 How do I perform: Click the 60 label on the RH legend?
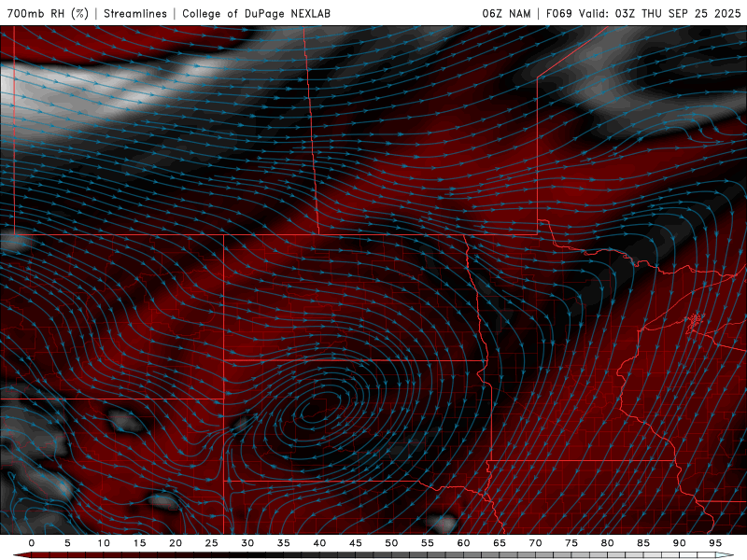pyautogui.click(x=463, y=543)
